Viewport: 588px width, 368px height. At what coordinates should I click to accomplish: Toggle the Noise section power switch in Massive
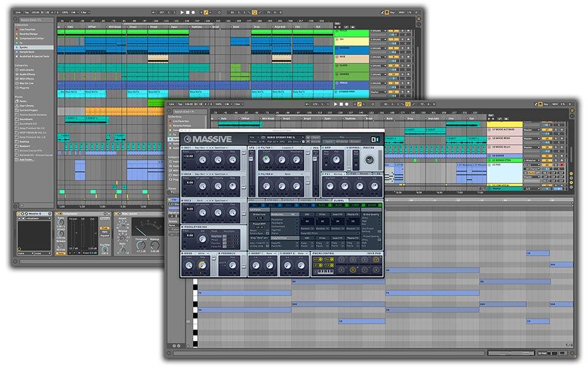click(183, 253)
